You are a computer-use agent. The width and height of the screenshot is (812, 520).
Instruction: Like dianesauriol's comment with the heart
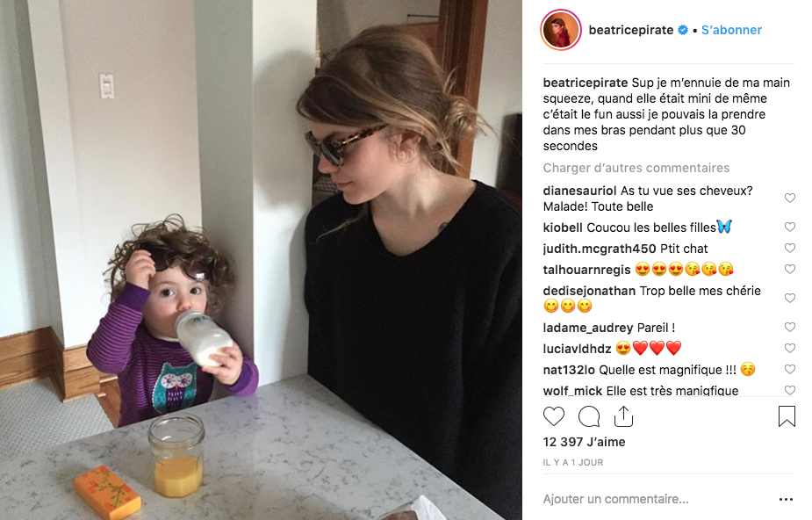click(790, 198)
